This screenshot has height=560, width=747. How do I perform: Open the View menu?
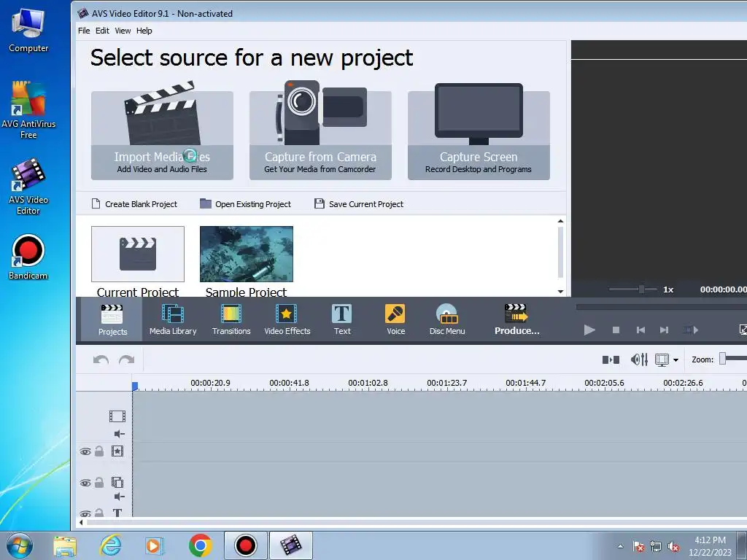pyautogui.click(x=123, y=31)
